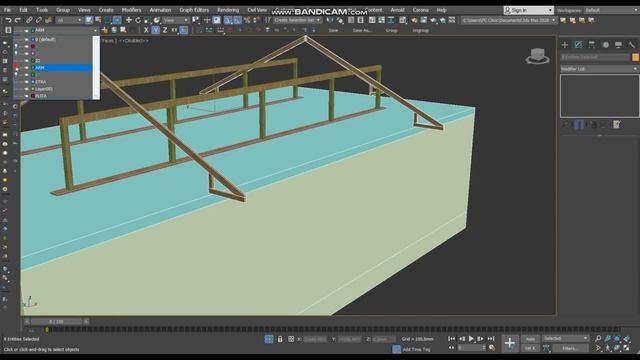Image resolution: width=640 pixels, height=360 pixels.
Task: Open the reference coordinate system View dropdown
Action: [x=176, y=20]
